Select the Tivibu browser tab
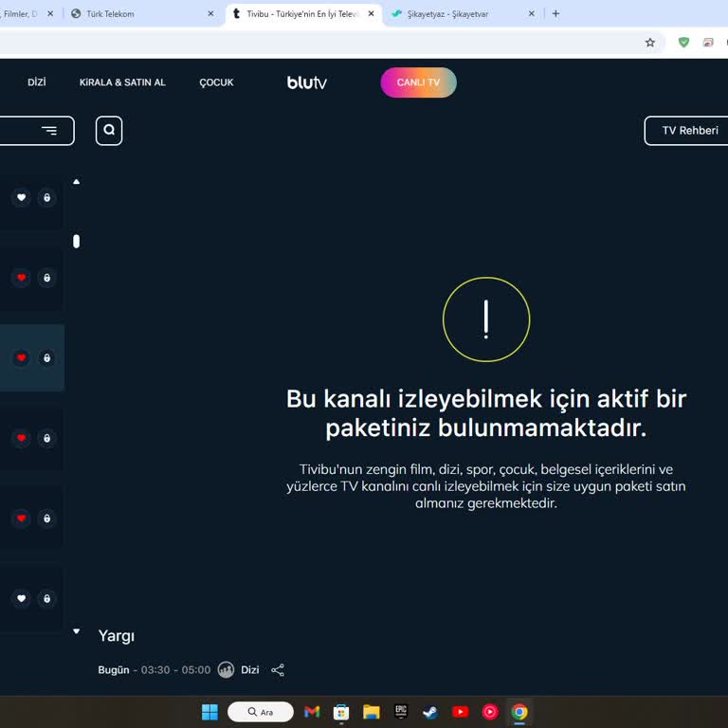The width and height of the screenshot is (728, 728). [303, 14]
